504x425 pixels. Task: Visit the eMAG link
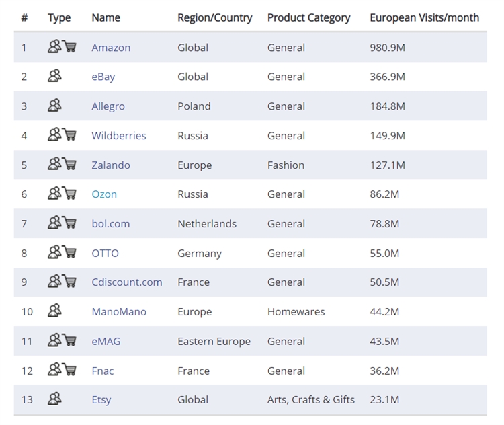pyautogui.click(x=106, y=341)
